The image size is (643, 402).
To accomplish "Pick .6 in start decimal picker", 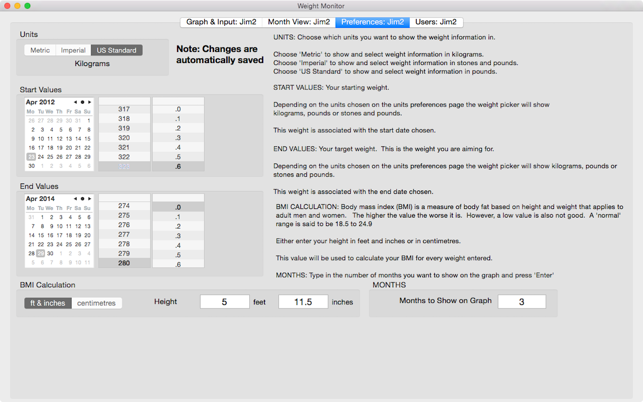I will (178, 167).
